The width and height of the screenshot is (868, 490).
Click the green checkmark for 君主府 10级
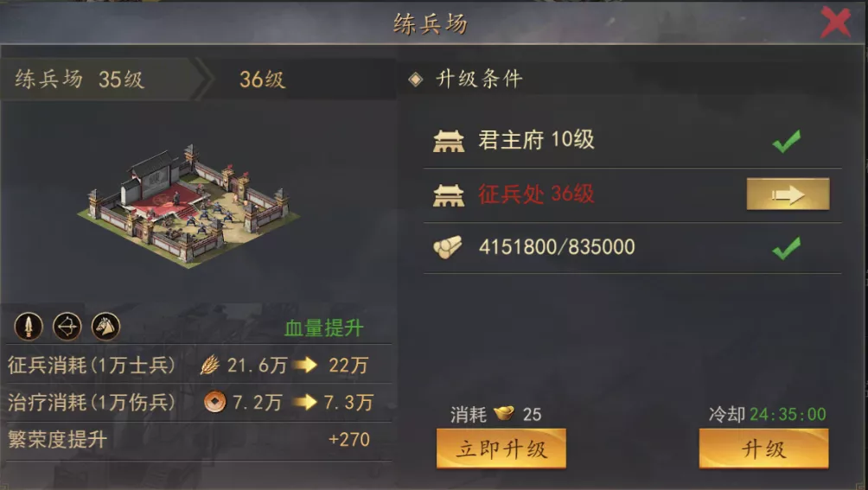[x=786, y=141]
